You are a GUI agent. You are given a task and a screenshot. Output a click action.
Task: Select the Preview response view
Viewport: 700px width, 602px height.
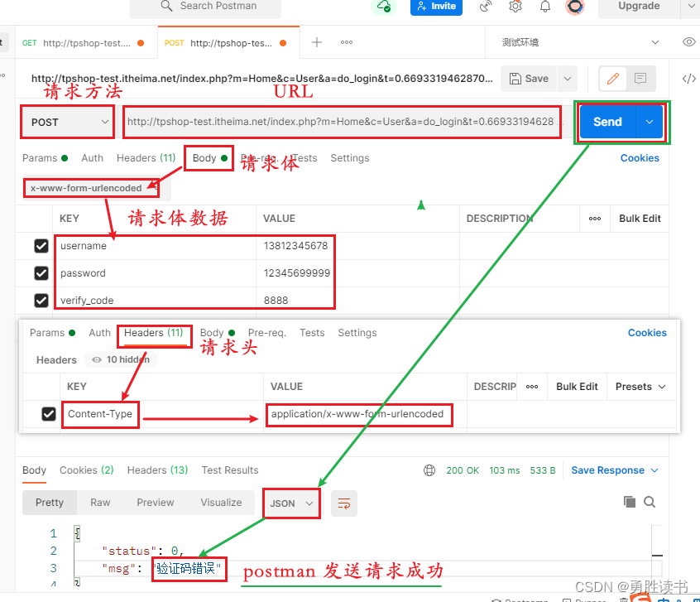[x=156, y=503]
